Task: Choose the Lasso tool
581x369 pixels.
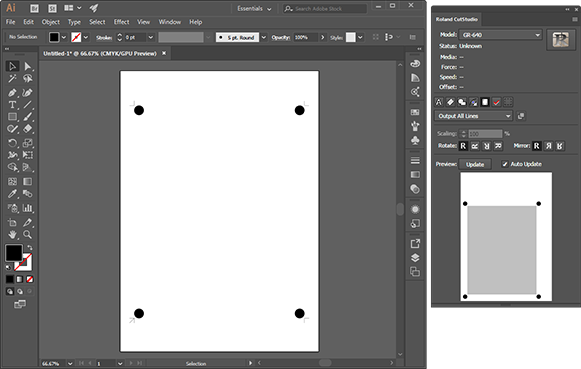Action: pos(27,79)
